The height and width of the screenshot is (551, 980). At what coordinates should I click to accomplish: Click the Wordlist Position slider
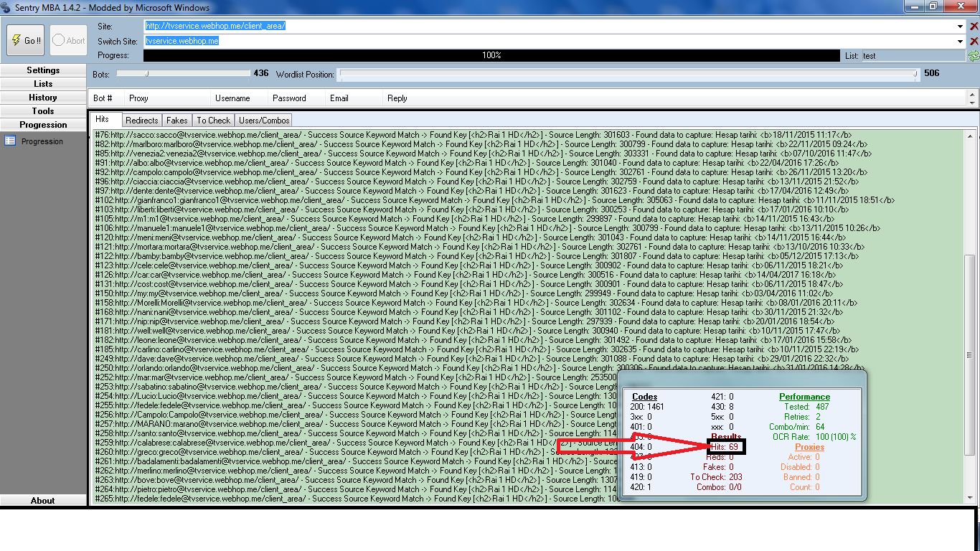point(628,73)
